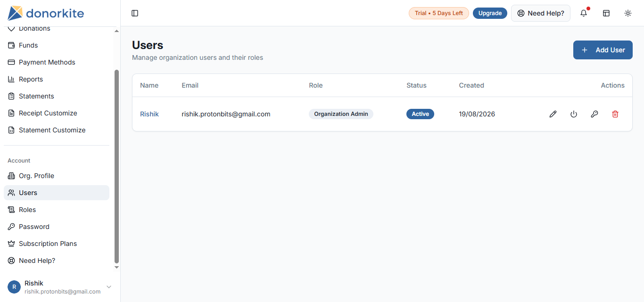Toggle the sidebar collapse icon
Viewport: 644px width, 302px height.
click(x=135, y=13)
